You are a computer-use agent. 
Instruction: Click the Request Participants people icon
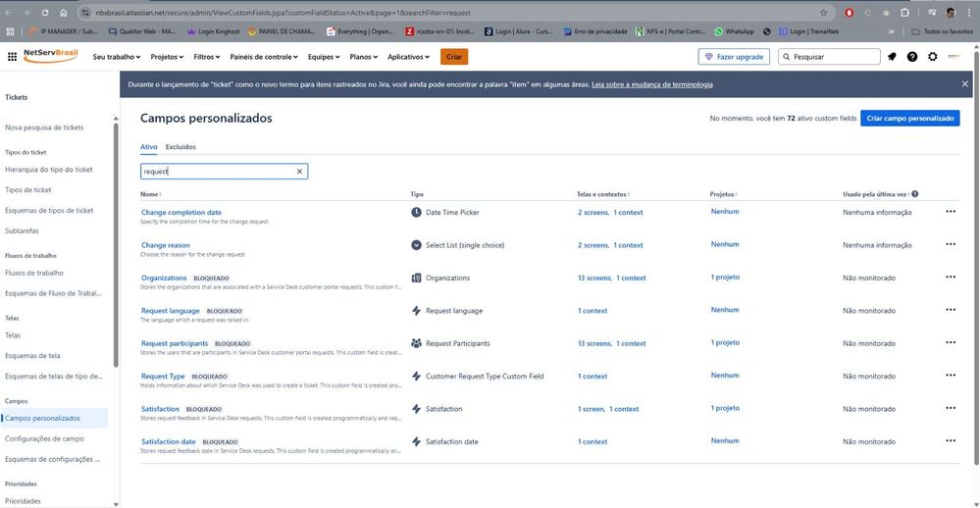click(416, 343)
